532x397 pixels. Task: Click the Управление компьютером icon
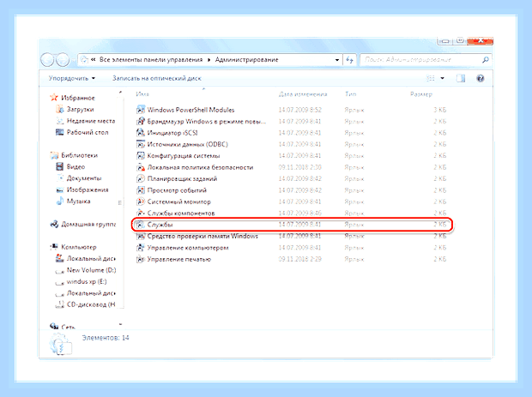coord(141,248)
